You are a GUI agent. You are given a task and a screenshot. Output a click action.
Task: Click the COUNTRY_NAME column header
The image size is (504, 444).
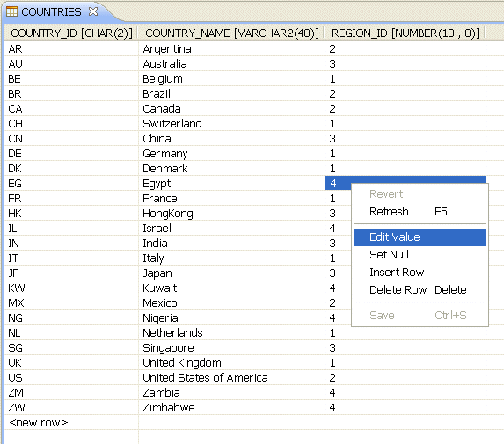pyautogui.click(x=231, y=33)
